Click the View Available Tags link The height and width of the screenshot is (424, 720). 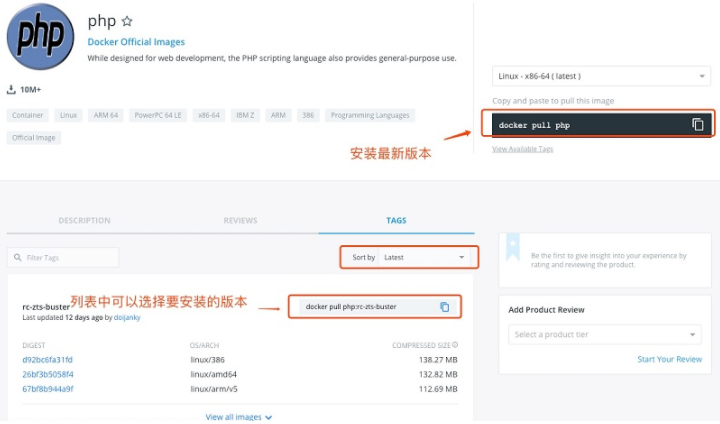pyautogui.click(x=523, y=149)
